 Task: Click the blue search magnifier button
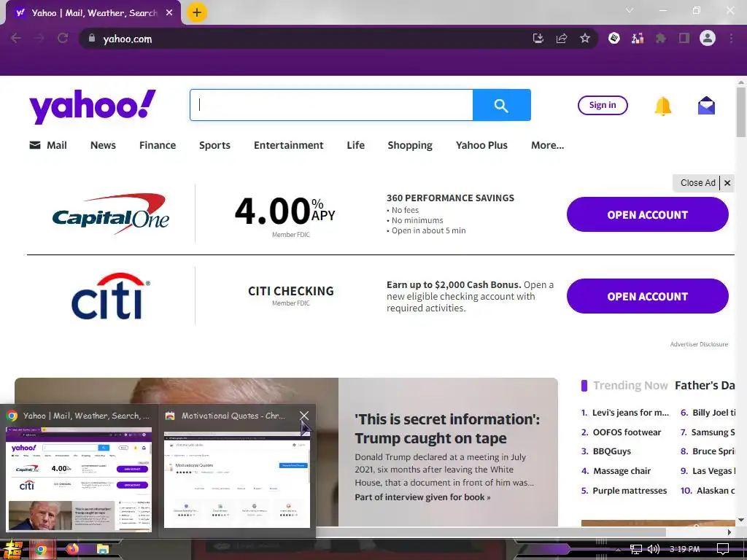(502, 105)
